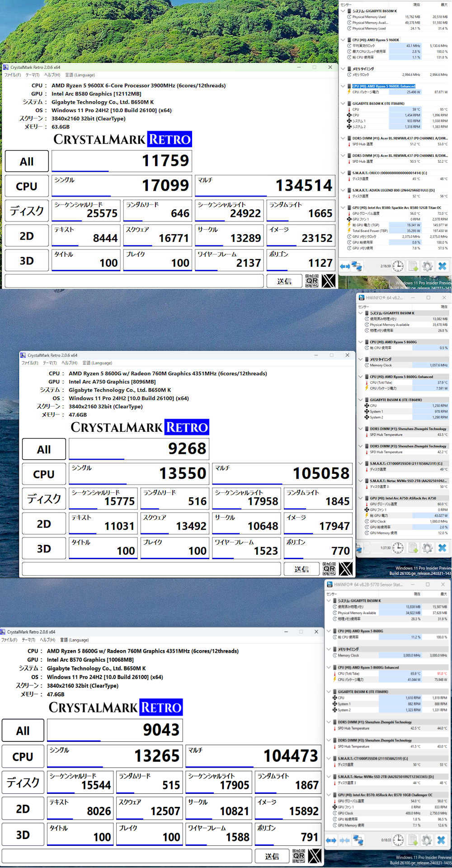Click blue X icon in HWiNFO panel showing Arc B580

[442, 266]
